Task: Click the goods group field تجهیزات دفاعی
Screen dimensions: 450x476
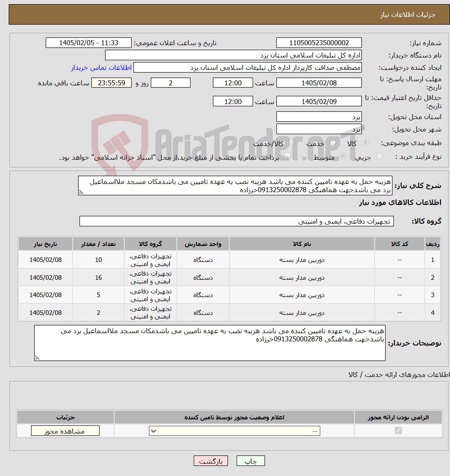Action: click(x=236, y=221)
